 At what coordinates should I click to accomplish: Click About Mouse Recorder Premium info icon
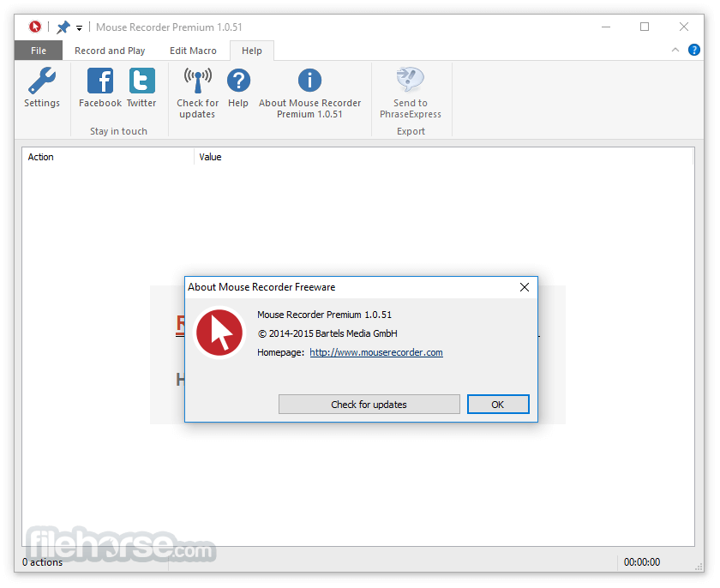click(309, 81)
